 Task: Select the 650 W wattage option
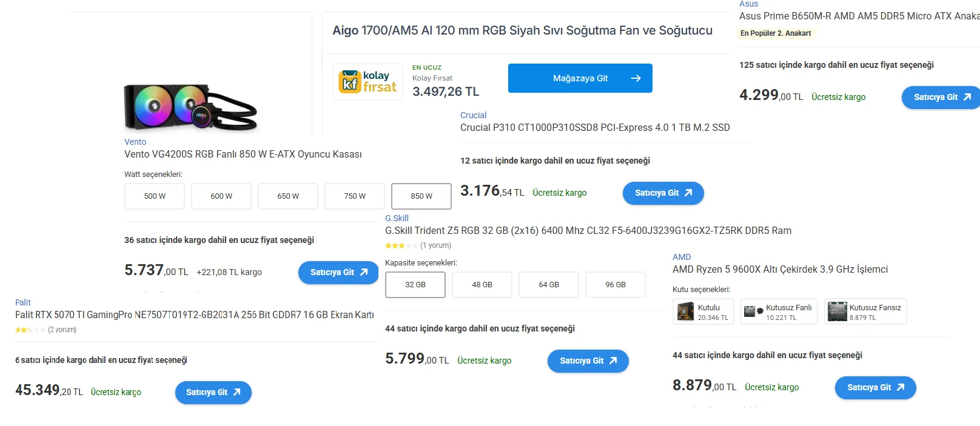coord(288,196)
